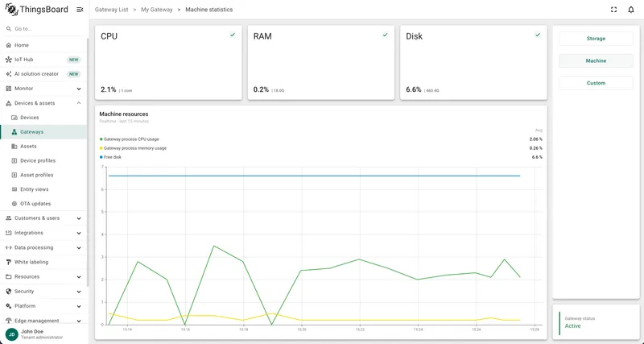
Task: Click the Asset profiles icon
Action: pyautogui.click(x=14, y=175)
